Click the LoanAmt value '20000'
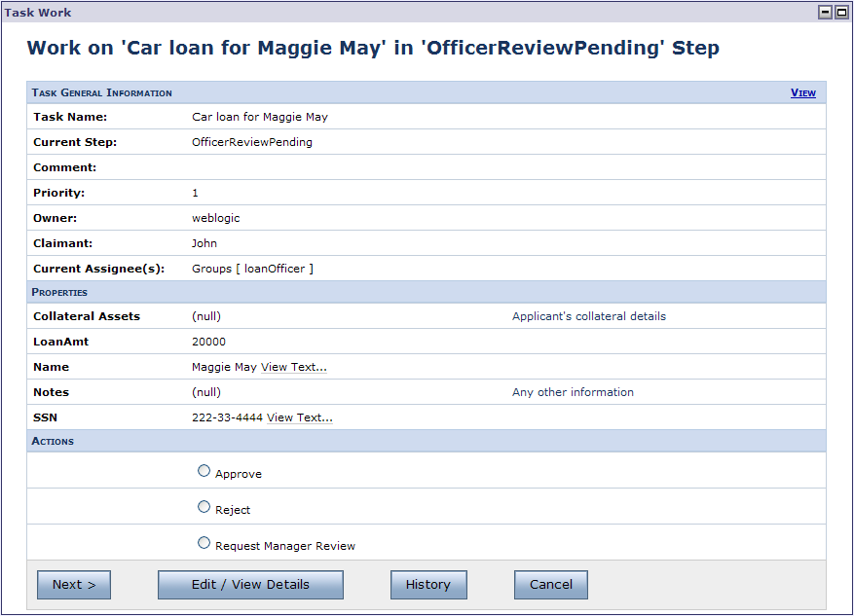854x616 pixels. coord(208,342)
